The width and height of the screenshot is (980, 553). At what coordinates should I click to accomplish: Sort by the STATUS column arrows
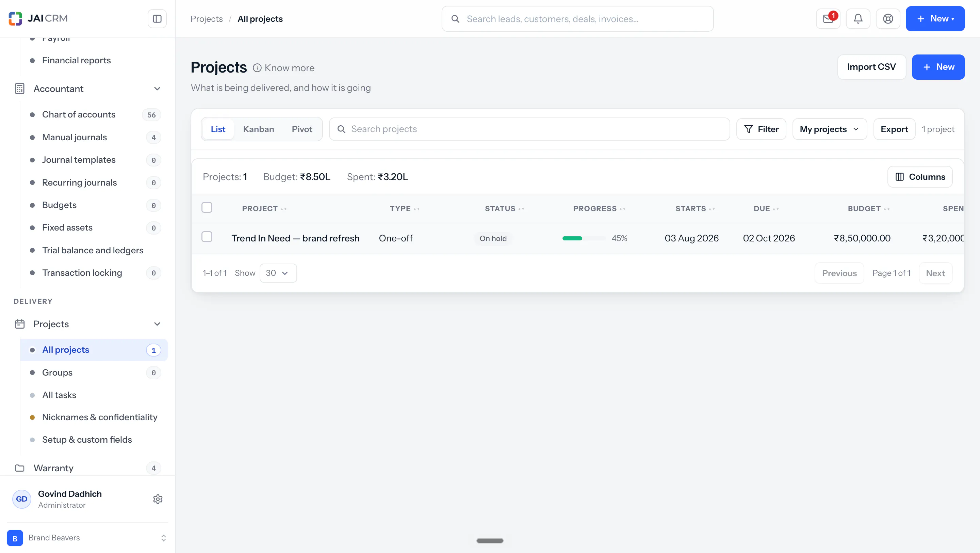pos(522,209)
